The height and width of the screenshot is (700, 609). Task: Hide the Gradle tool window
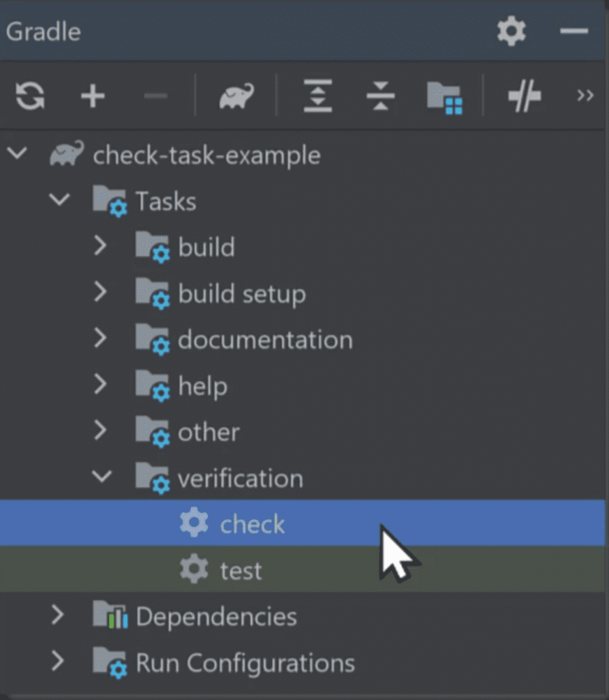(573, 31)
